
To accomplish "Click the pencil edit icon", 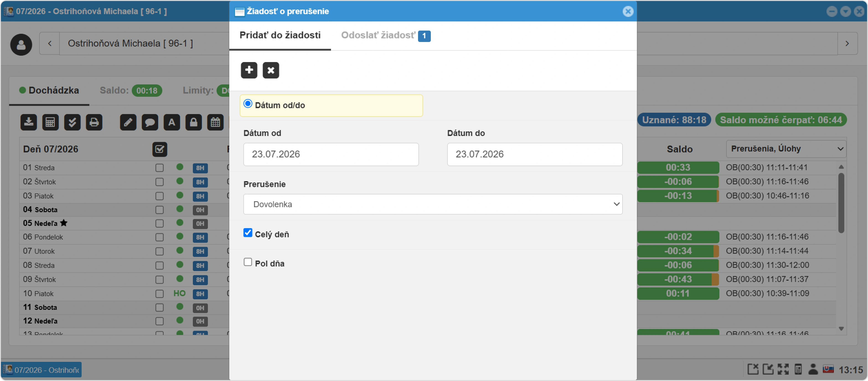I will pos(128,122).
